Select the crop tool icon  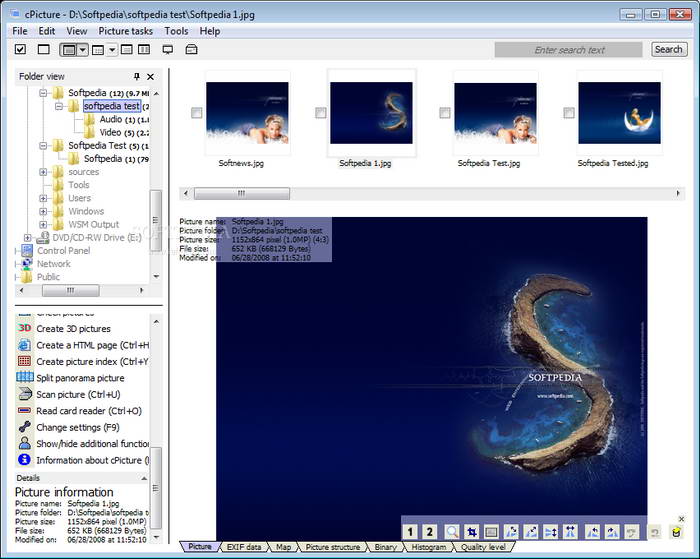pyautogui.click(x=471, y=532)
